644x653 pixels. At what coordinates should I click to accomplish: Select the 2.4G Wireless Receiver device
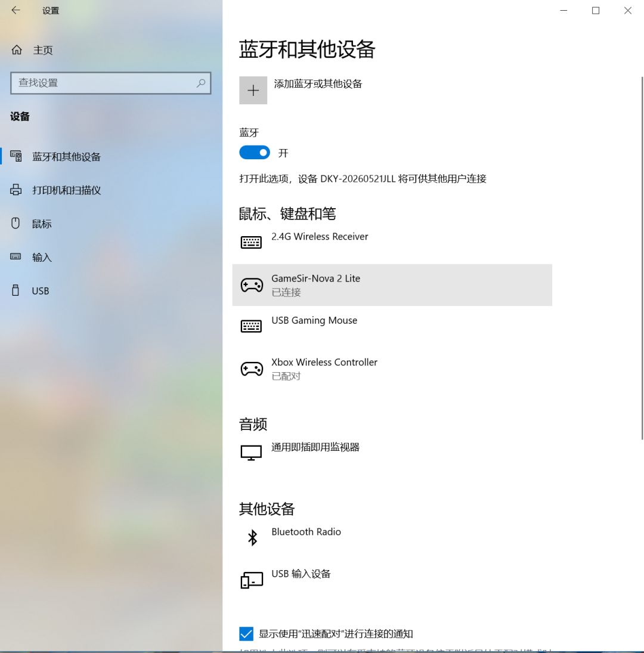(392, 243)
